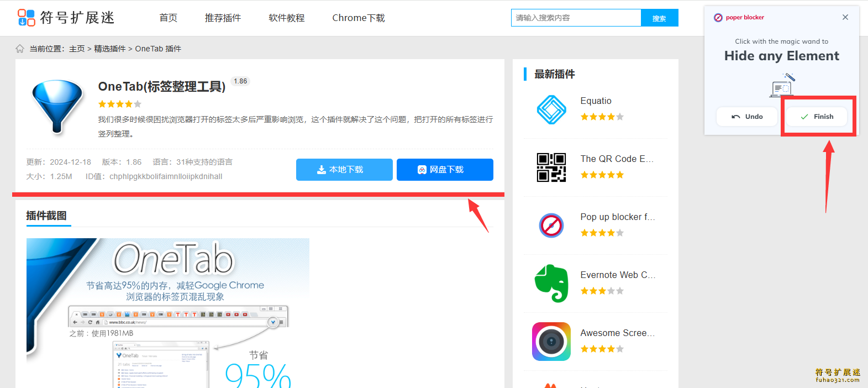Focus the 请输入搜索内容 search field
The width and height of the screenshot is (868, 388).
coord(576,18)
